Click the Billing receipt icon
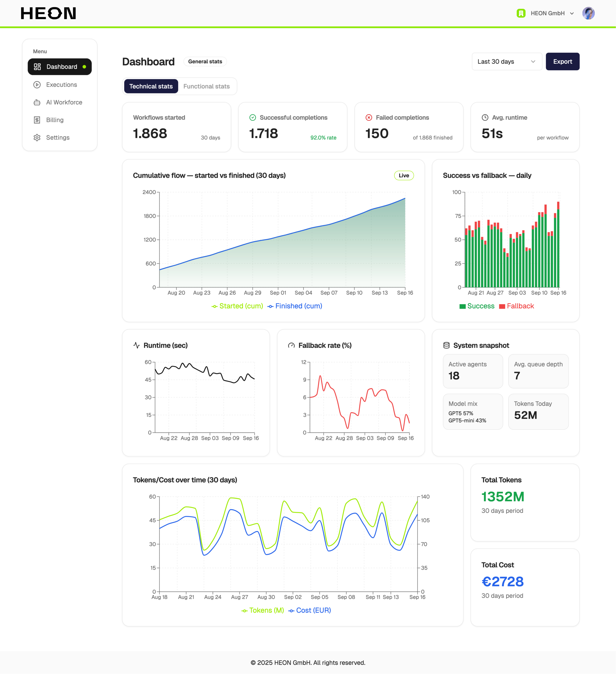 click(x=37, y=120)
